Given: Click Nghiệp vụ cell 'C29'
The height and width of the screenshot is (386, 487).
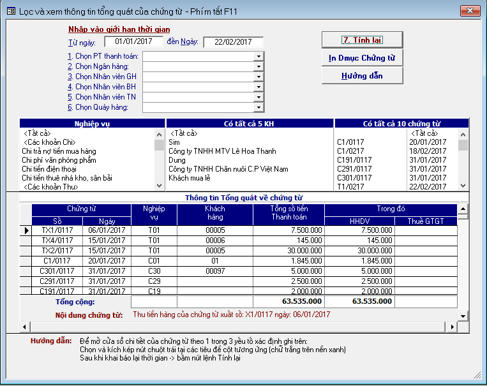Looking at the screenshot, I should (154, 281).
